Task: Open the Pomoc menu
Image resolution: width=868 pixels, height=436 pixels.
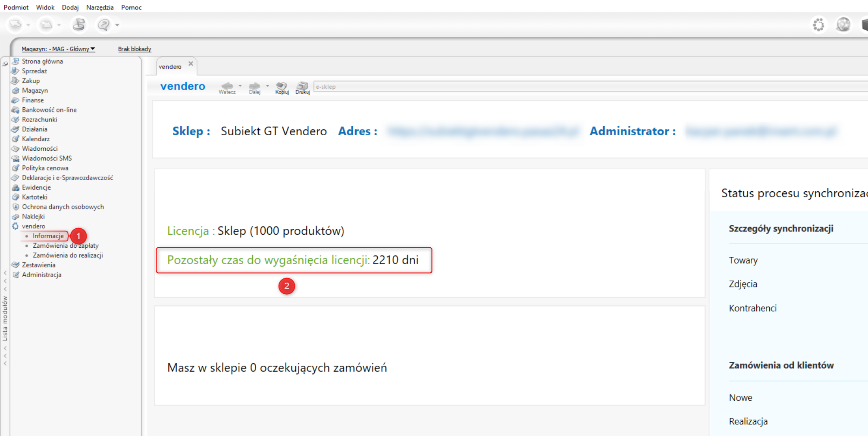Action: [x=132, y=7]
